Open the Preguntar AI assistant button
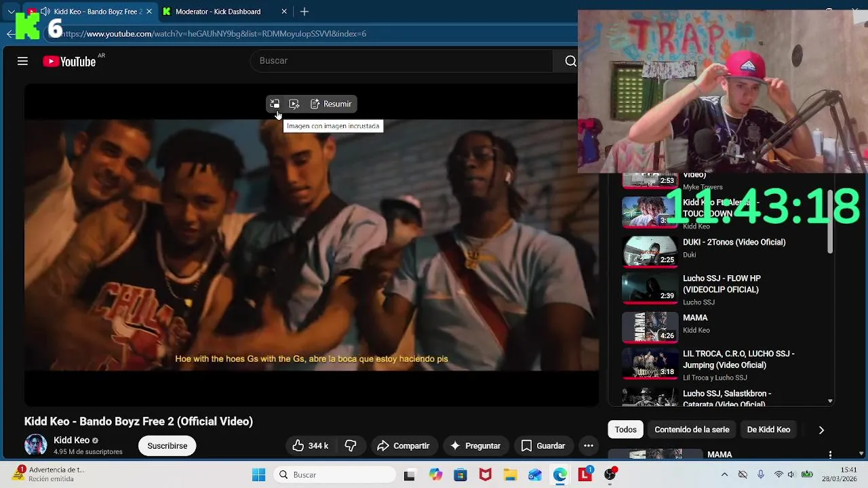The image size is (868, 488). pyautogui.click(x=475, y=445)
